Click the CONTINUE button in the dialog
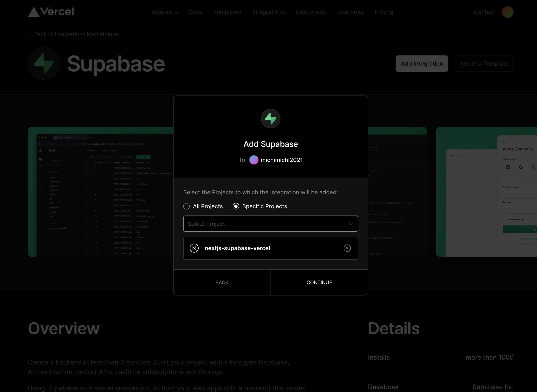The height and width of the screenshot is (392, 537). click(319, 282)
